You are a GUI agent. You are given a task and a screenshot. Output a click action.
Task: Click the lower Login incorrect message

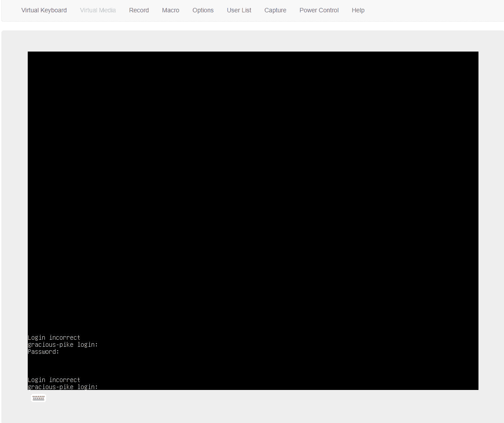[x=54, y=380]
